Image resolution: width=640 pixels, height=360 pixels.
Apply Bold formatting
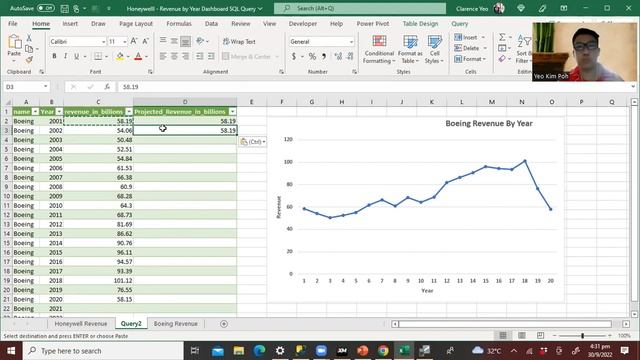pyautogui.click(x=54, y=56)
